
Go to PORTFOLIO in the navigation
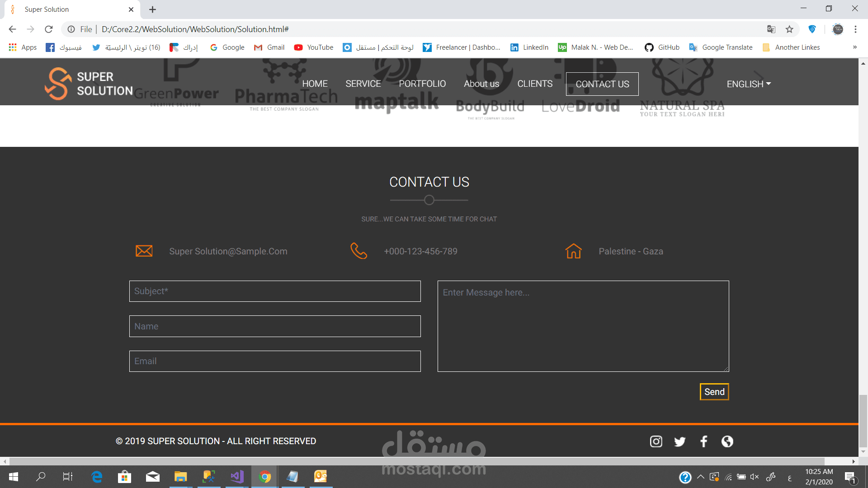(422, 84)
